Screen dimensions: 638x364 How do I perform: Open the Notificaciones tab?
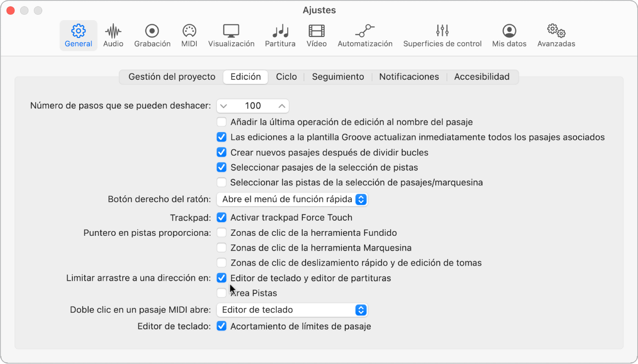(x=409, y=77)
